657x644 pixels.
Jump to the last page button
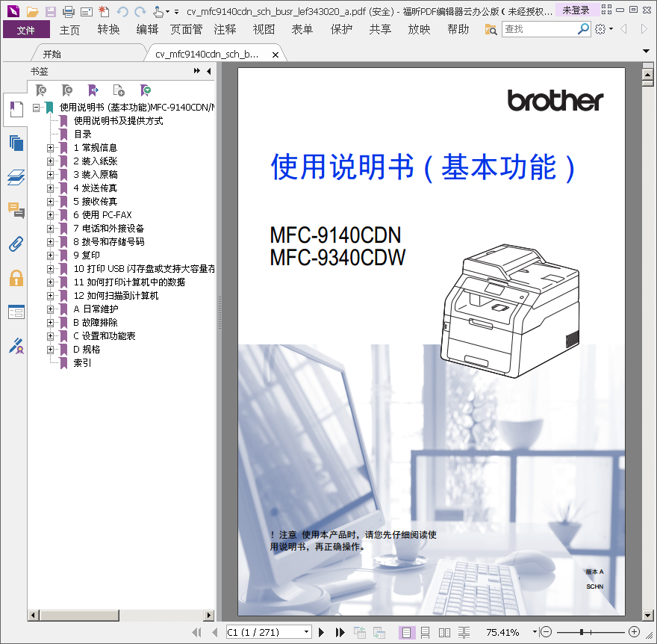click(x=340, y=632)
